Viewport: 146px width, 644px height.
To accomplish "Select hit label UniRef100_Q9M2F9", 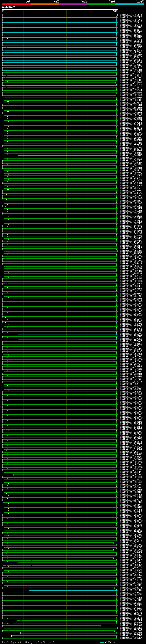I will pos(131,60).
